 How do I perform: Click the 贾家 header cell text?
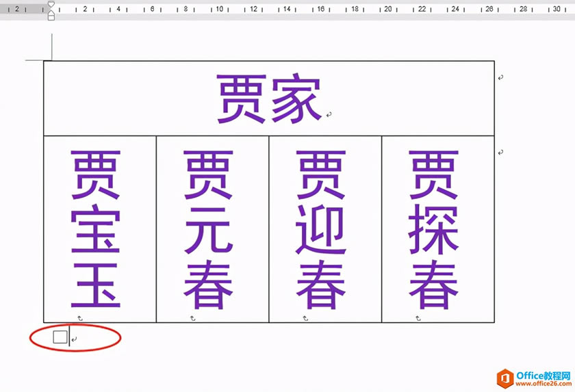tap(270, 99)
